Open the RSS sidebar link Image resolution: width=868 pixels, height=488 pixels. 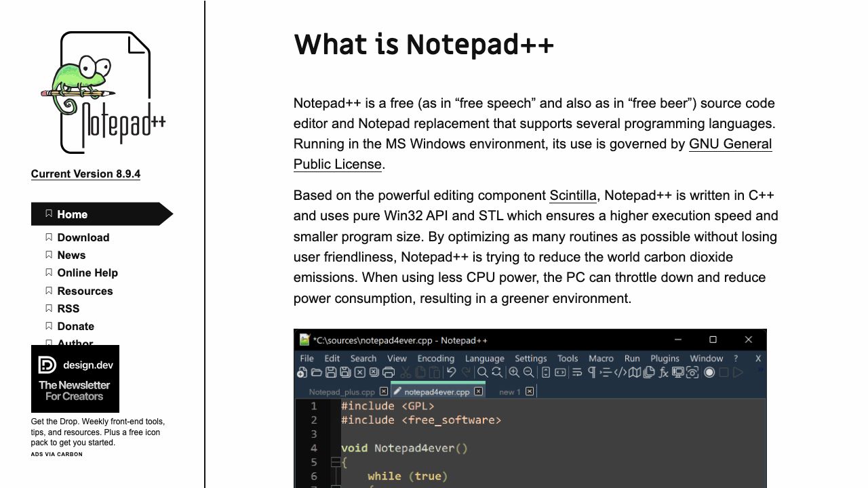(x=68, y=308)
